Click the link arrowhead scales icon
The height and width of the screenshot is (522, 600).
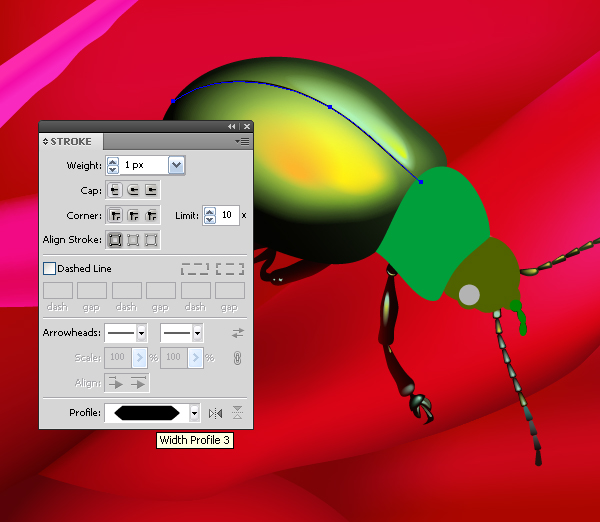tap(237, 358)
